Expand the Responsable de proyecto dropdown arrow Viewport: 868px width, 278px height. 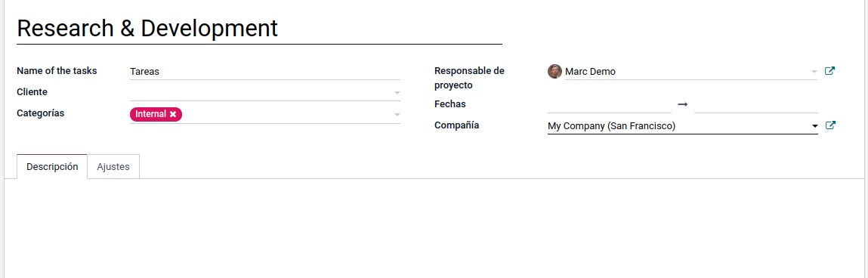(814, 72)
